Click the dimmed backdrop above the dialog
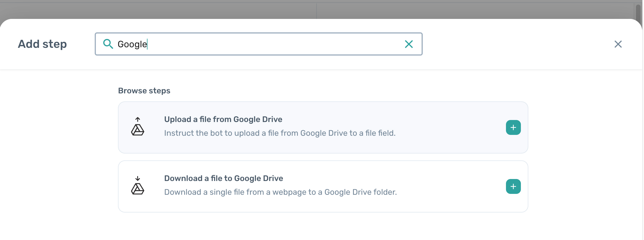This screenshot has width=644, height=240. click(x=172, y=10)
